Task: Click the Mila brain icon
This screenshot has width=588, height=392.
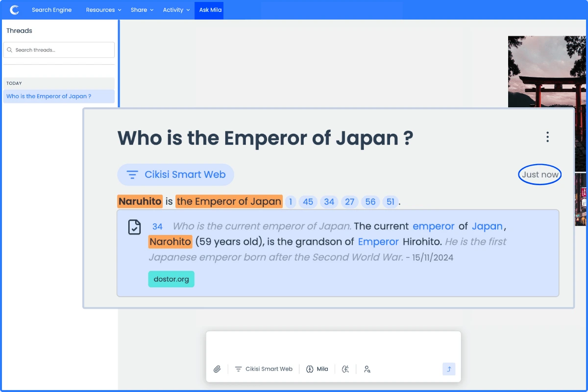Action: click(x=310, y=369)
